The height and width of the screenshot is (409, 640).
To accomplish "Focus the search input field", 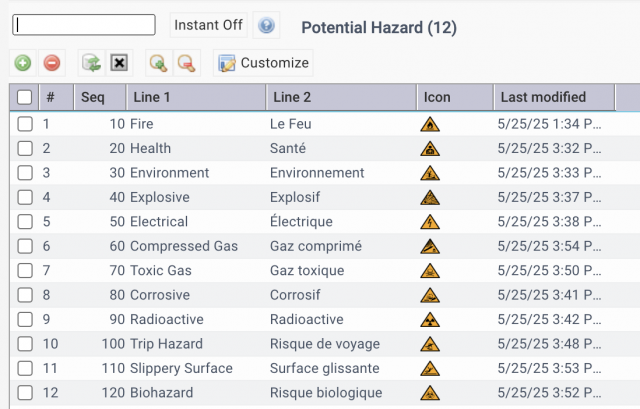I will pos(84,25).
